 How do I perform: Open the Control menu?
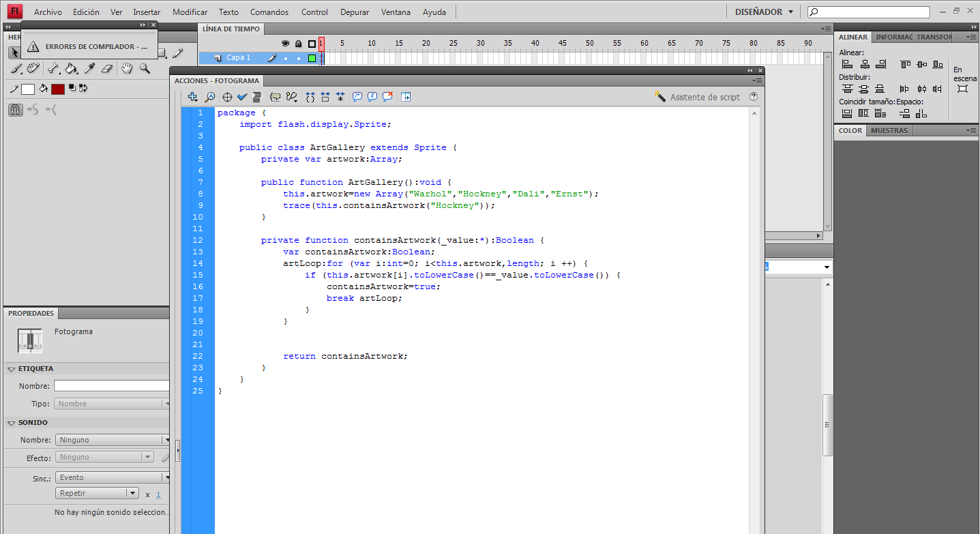[x=314, y=12]
